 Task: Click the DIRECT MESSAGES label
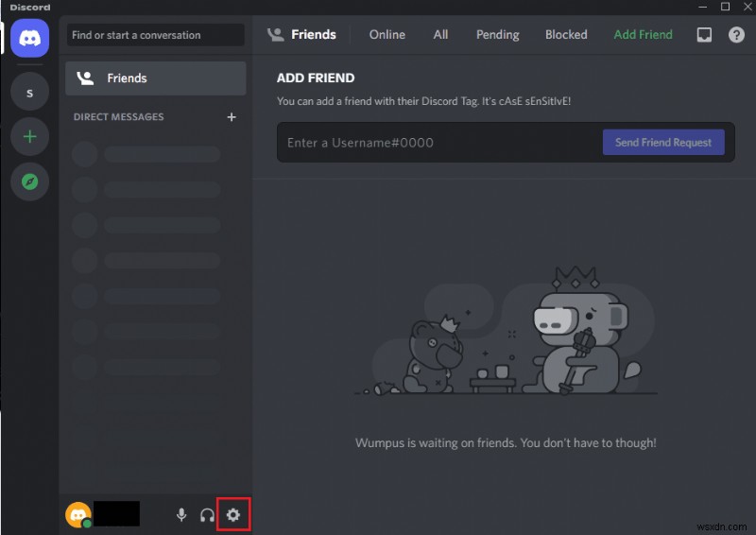119,117
